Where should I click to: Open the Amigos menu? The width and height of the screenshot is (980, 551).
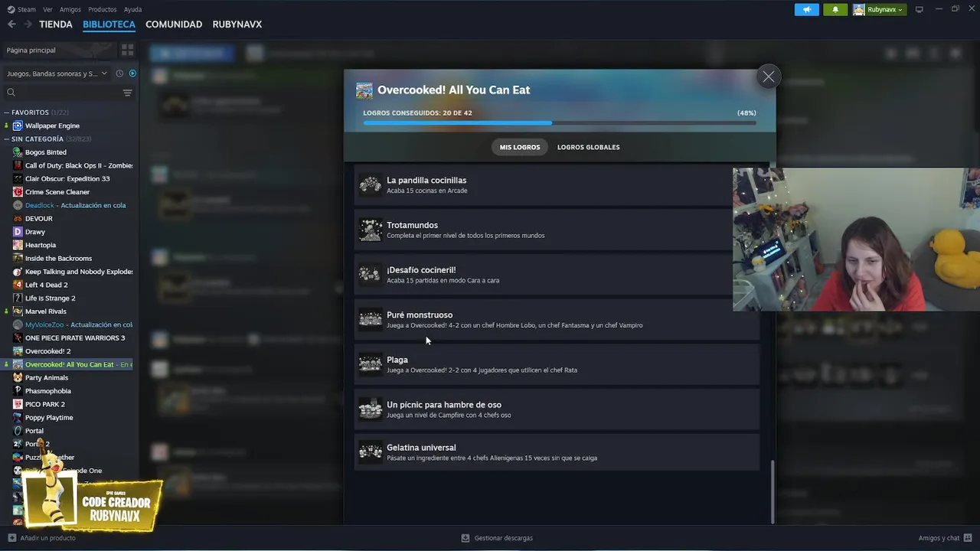point(70,9)
